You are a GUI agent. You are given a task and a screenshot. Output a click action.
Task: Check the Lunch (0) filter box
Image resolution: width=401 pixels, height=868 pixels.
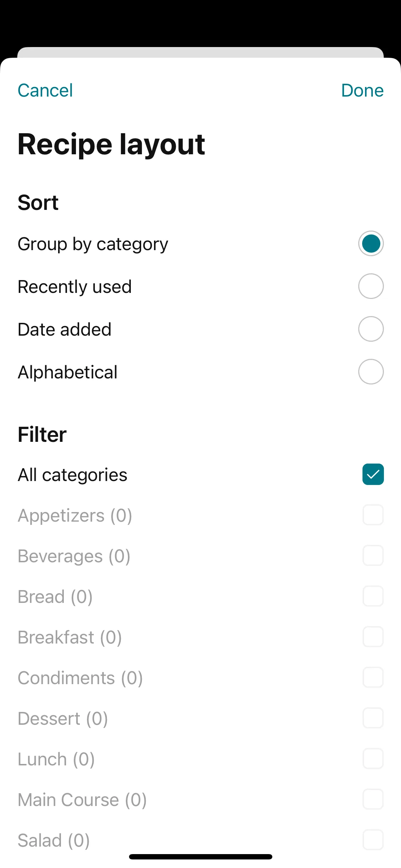[x=373, y=759]
